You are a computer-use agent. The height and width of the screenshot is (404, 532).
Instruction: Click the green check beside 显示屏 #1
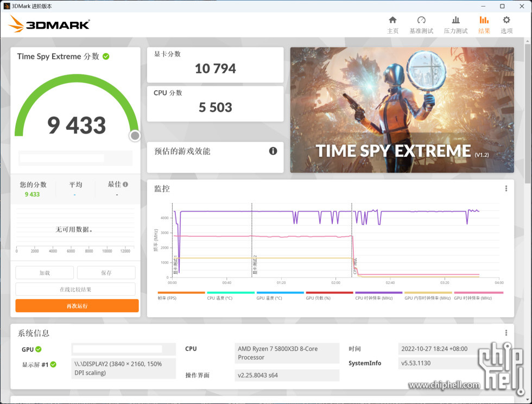[53, 364]
